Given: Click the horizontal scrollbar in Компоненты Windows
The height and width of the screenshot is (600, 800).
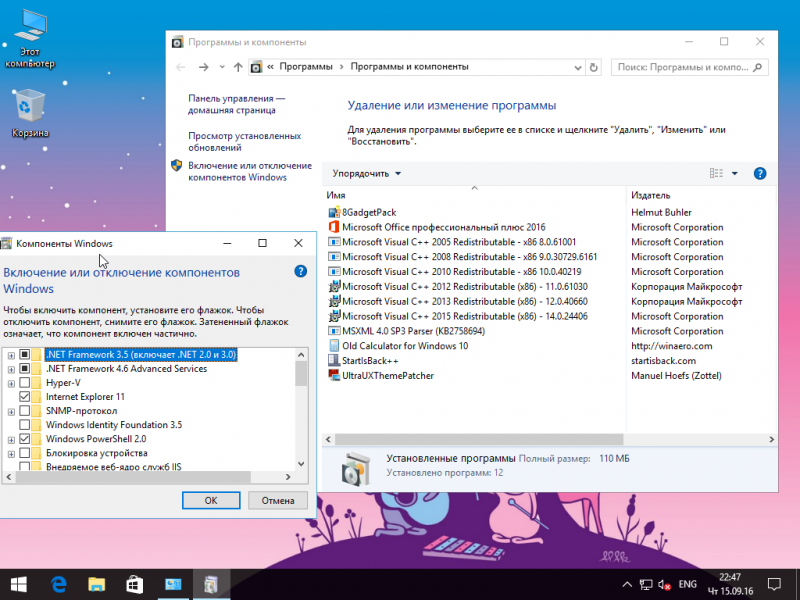Looking at the screenshot, I should pos(133,477).
